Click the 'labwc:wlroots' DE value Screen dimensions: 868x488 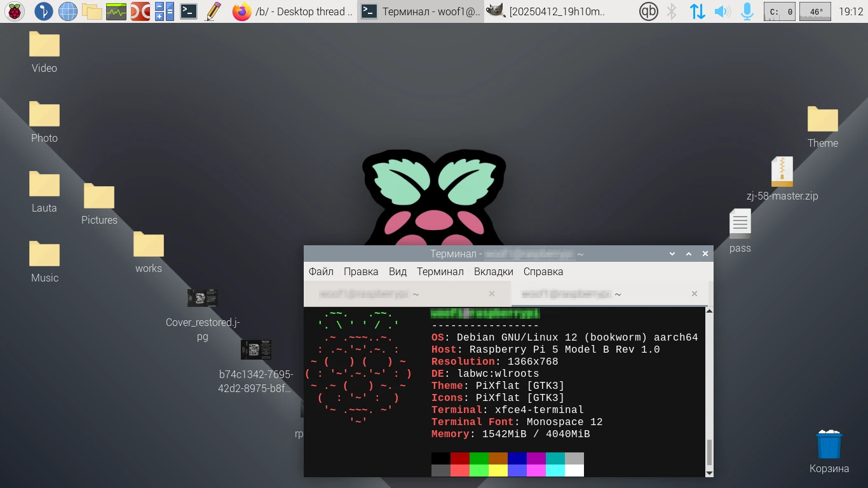(498, 374)
